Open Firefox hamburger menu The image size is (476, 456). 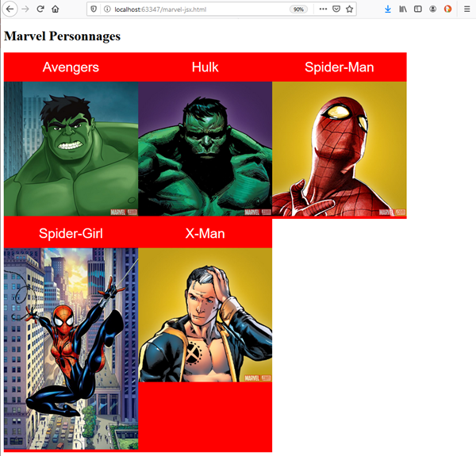(x=467, y=9)
